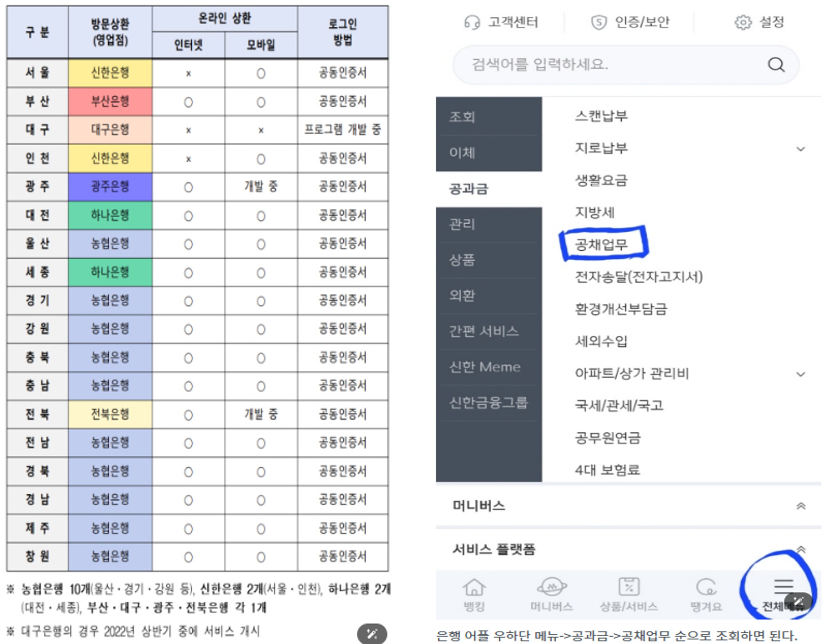The width and height of the screenshot is (839, 644).
Task: Select 신한 Meme category tab
Action: [x=489, y=367]
